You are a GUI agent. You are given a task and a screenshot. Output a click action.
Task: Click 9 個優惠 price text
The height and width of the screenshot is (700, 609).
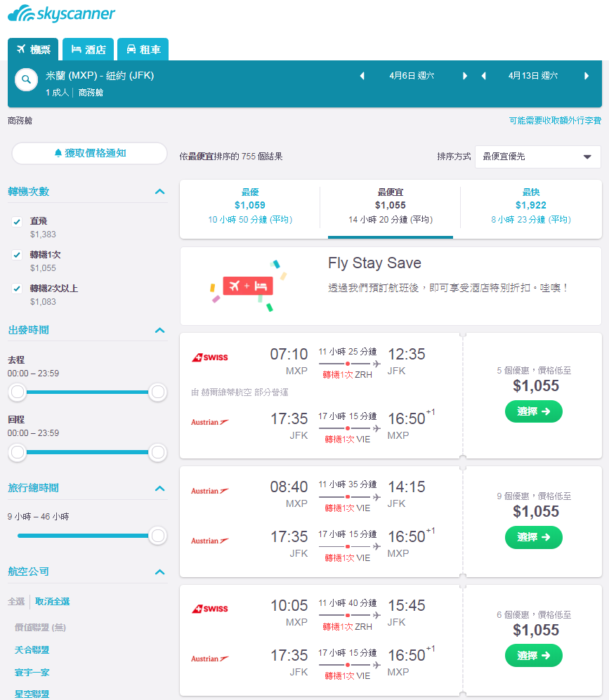pyautogui.click(x=534, y=496)
